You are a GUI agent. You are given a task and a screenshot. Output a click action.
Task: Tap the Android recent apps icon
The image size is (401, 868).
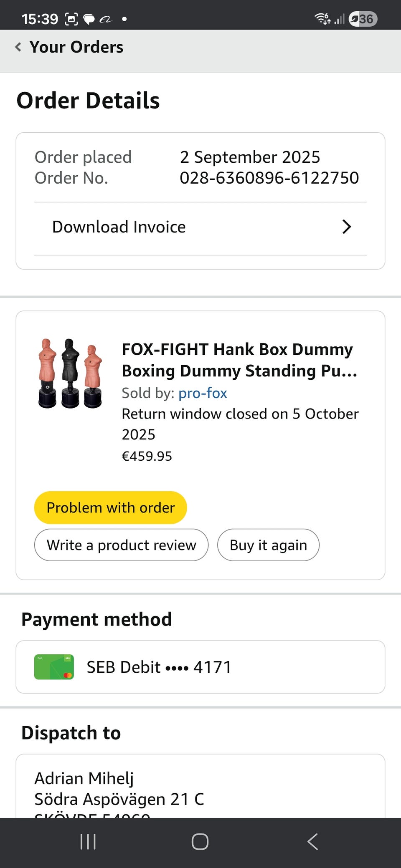coord(88,842)
